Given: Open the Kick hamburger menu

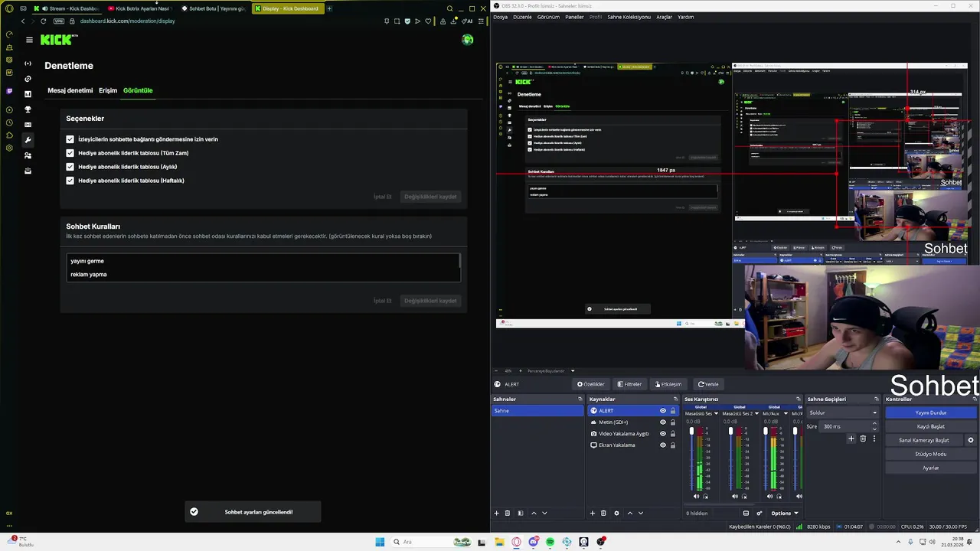Looking at the screenshot, I should coord(29,40).
